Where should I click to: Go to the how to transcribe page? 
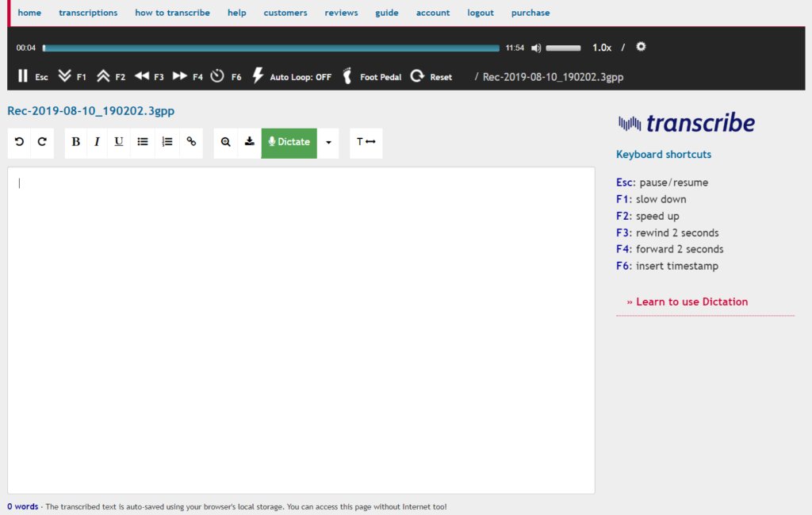point(172,13)
